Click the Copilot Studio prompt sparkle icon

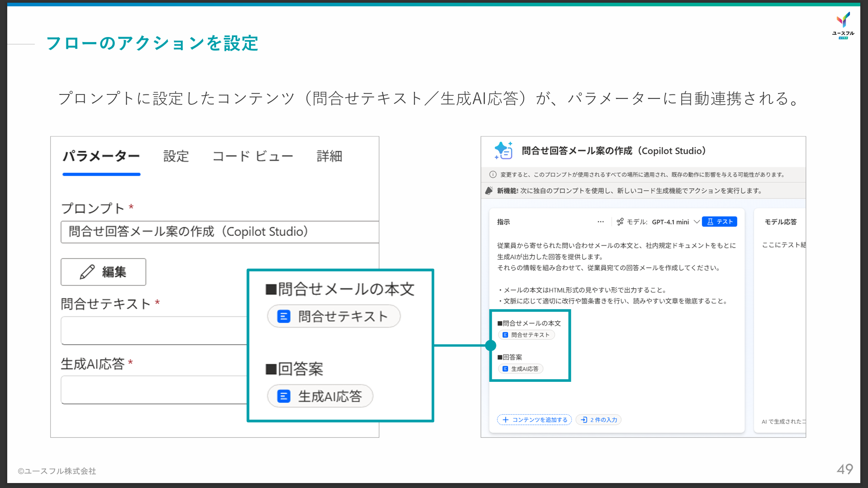click(503, 150)
